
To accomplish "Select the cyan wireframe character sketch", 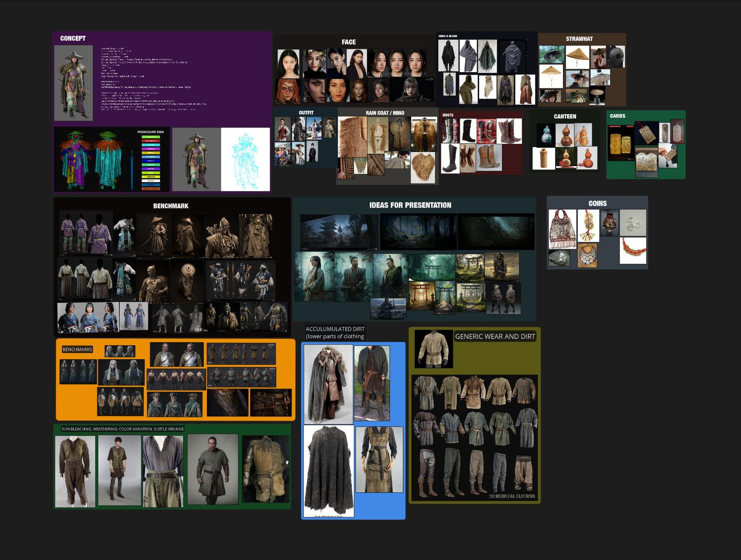I will coord(245,160).
